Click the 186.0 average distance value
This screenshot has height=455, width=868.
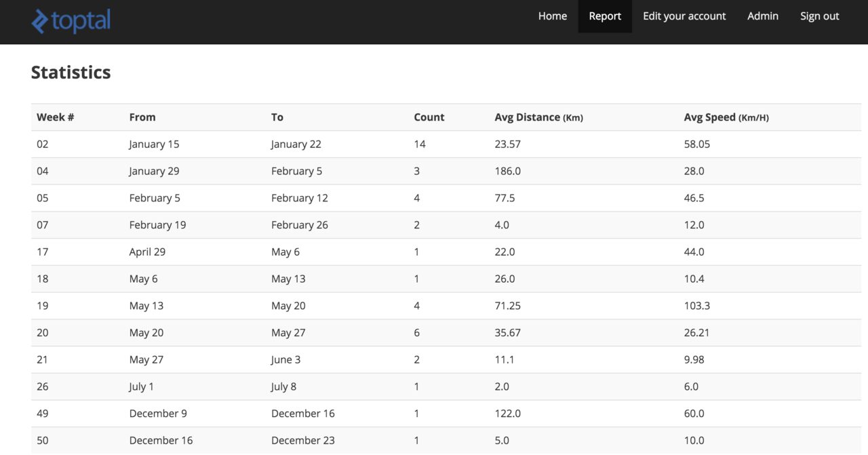tap(507, 171)
